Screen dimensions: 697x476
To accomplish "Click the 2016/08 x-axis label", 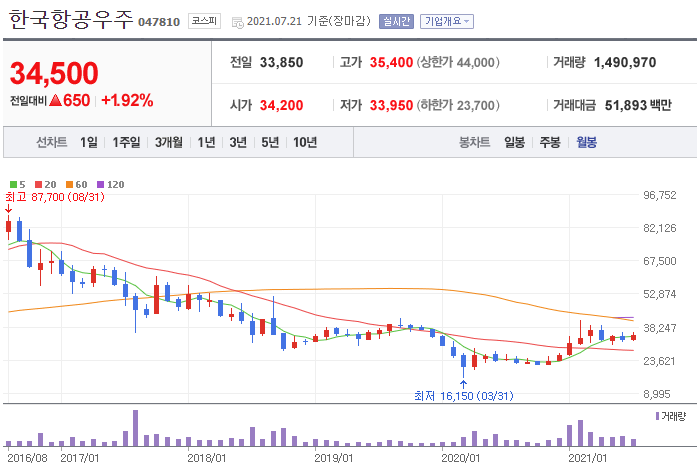I will pyautogui.click(x=28, y=458).
